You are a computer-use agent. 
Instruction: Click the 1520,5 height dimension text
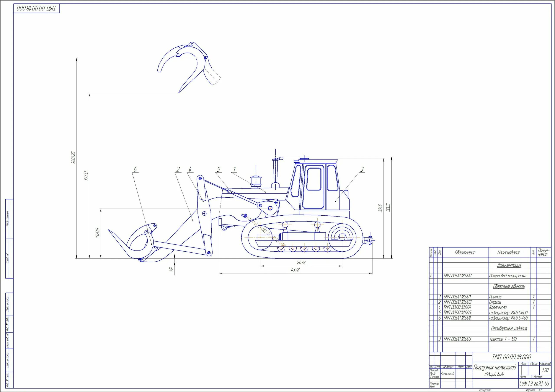(98, 233)
